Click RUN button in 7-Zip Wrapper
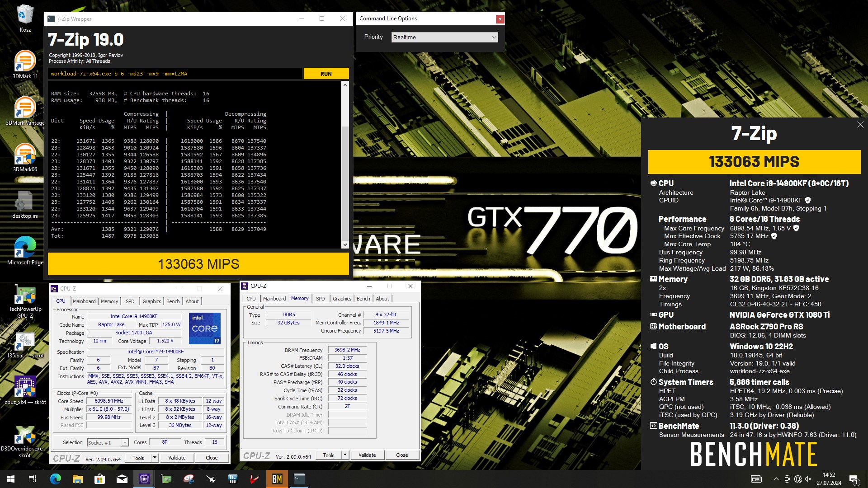This screenshot has width=868, height=488. [326, 74]
